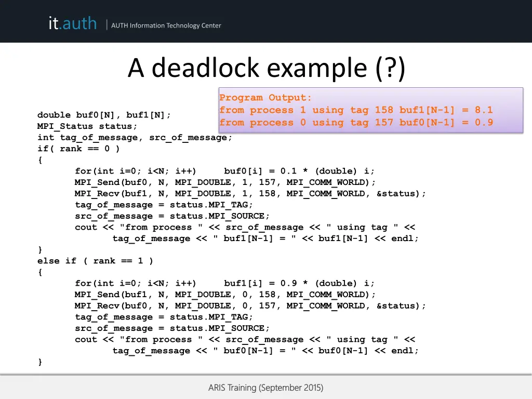Click the for loop filling buf1[i] with 0.9
Screen dimensions: 532x399
224,283
